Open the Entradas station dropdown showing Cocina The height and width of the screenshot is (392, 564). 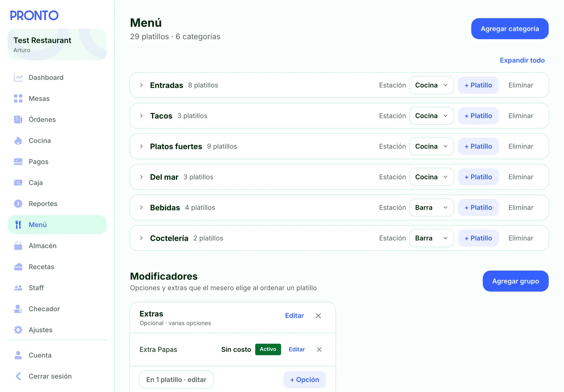coord(431,85)
